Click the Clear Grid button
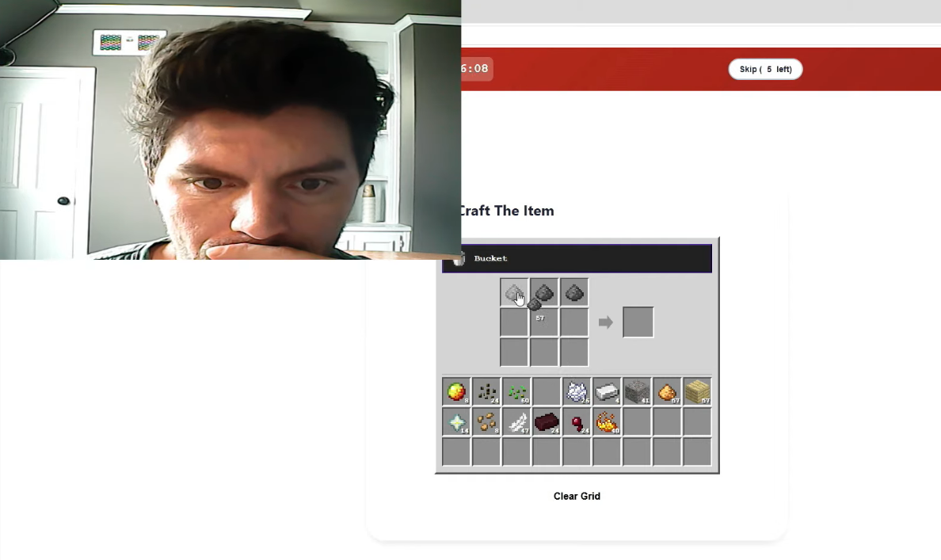 pyautogui.click(x=577, y=497)
